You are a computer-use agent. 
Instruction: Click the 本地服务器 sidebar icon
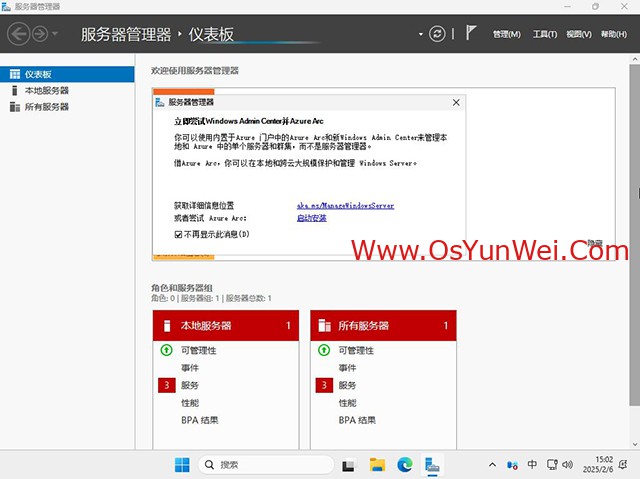[x=15, y=90]
